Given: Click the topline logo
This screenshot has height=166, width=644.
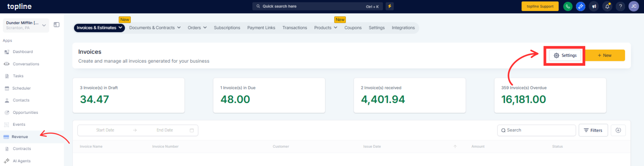Looking at the screenshot, I should point(19,6).
